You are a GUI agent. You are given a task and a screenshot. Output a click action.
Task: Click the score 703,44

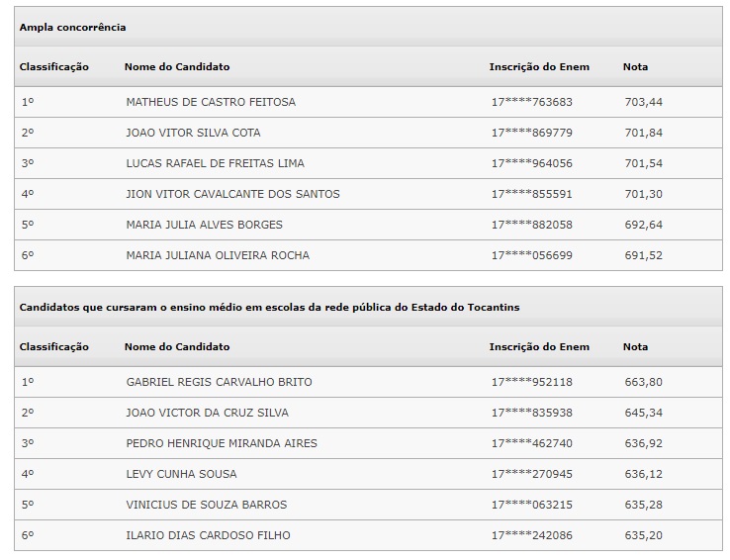[x=643, y=102]
